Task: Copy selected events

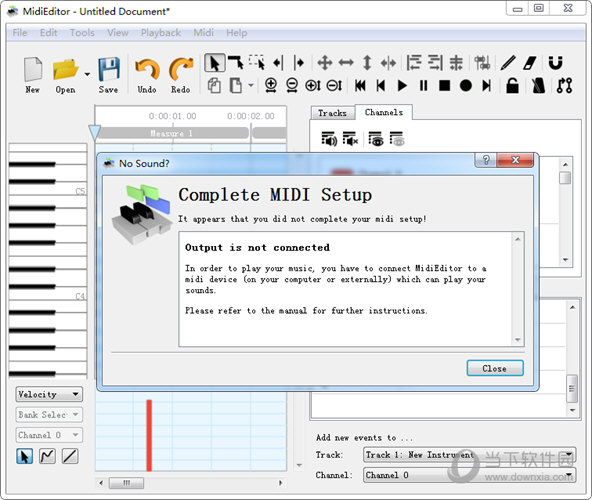Action: point(214,86)
